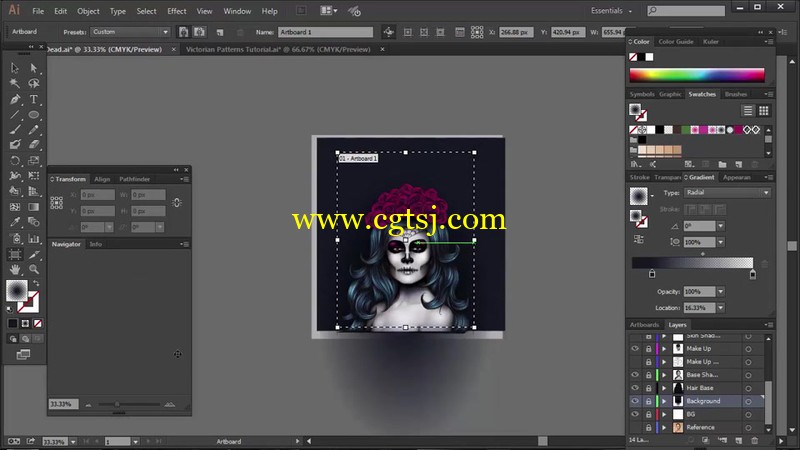800x450 pixels.
Task: Toggle constrain proportions link in Transform
Action: click(177, 203)
